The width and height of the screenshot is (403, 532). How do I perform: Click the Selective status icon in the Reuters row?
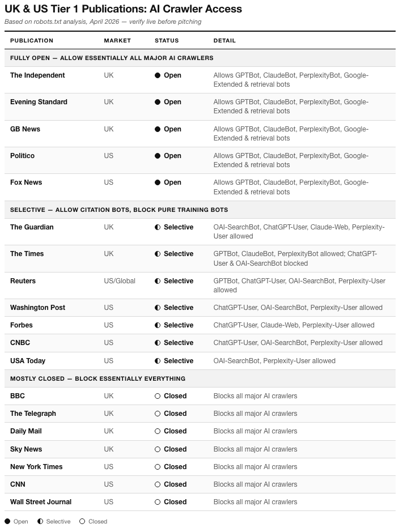click(158, 281)
